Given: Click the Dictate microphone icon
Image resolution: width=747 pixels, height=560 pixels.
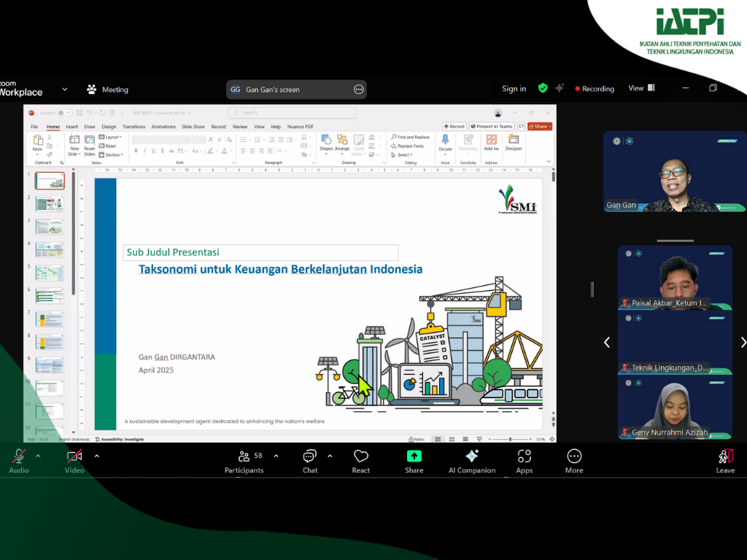Looking at the screenshot, I should (x=445, y=139).
